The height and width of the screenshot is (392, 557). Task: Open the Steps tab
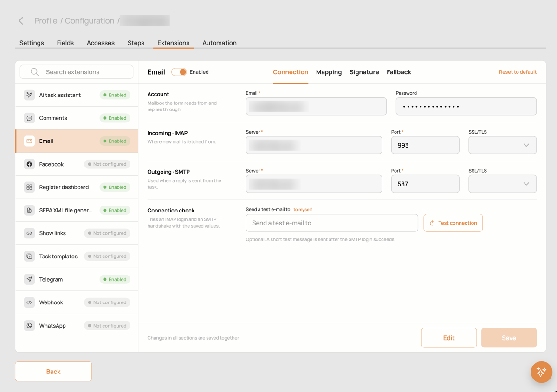tap(136, 43)
